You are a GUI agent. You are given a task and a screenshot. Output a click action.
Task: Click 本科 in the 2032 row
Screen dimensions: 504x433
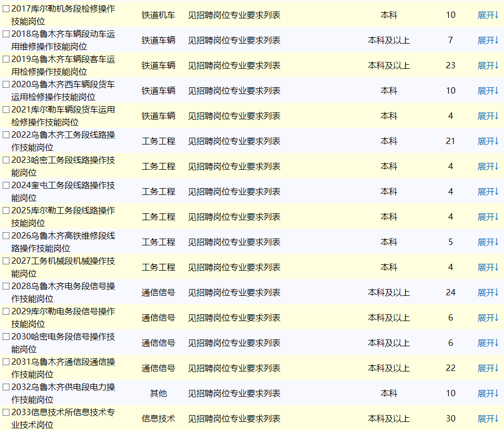(x=389, y=394)
